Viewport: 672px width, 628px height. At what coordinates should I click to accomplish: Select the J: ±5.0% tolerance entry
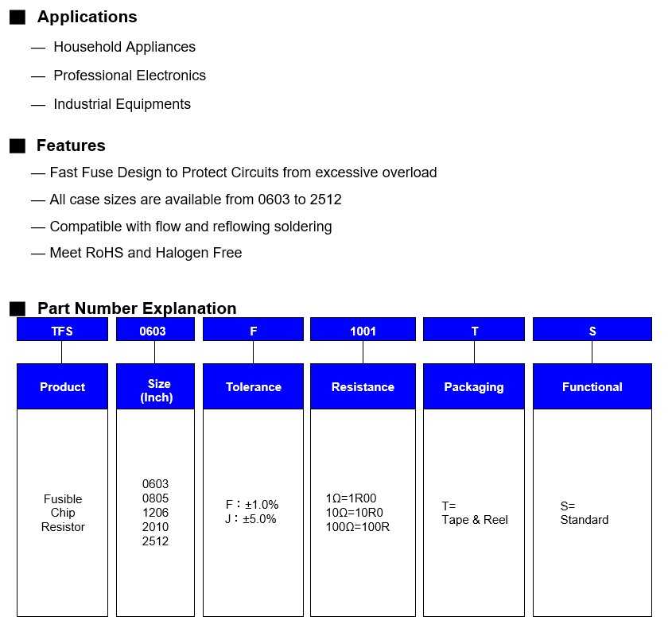pos(251,519)
